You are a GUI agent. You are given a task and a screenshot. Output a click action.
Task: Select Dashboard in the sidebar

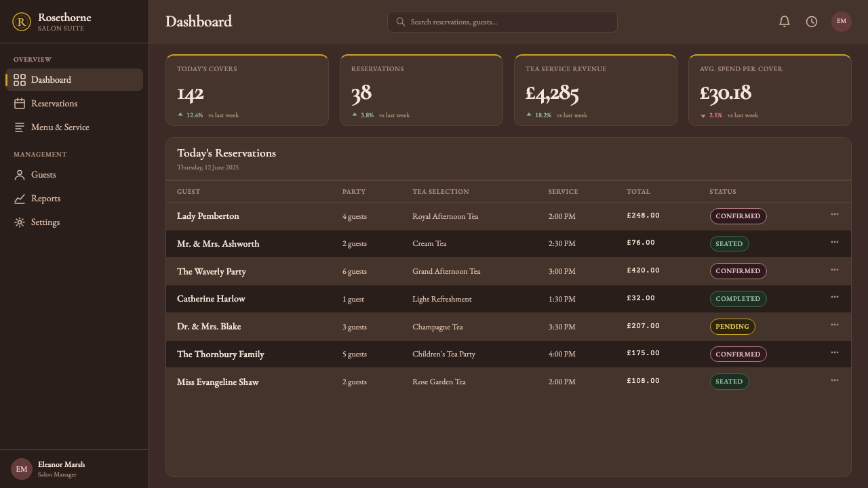tap(75, 80)
